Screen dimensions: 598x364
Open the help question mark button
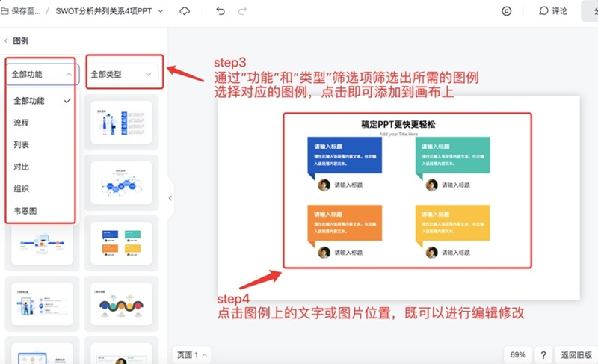[543, 355]
